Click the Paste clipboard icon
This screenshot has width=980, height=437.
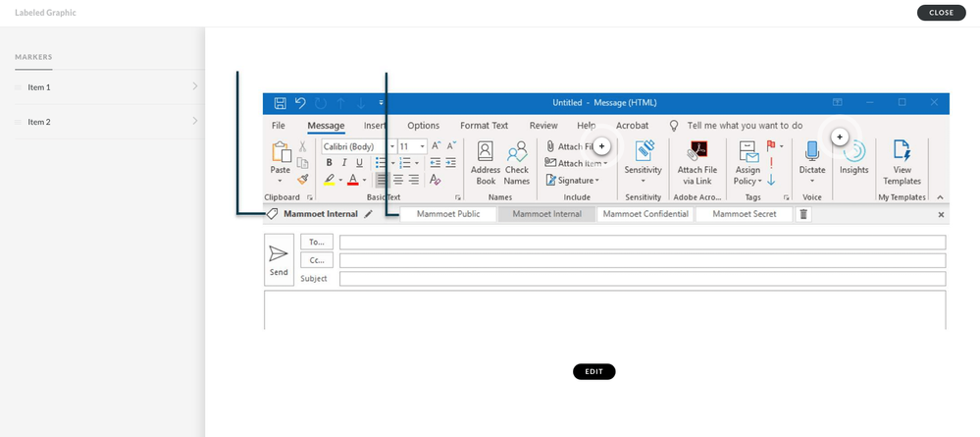tap(281, 154)
